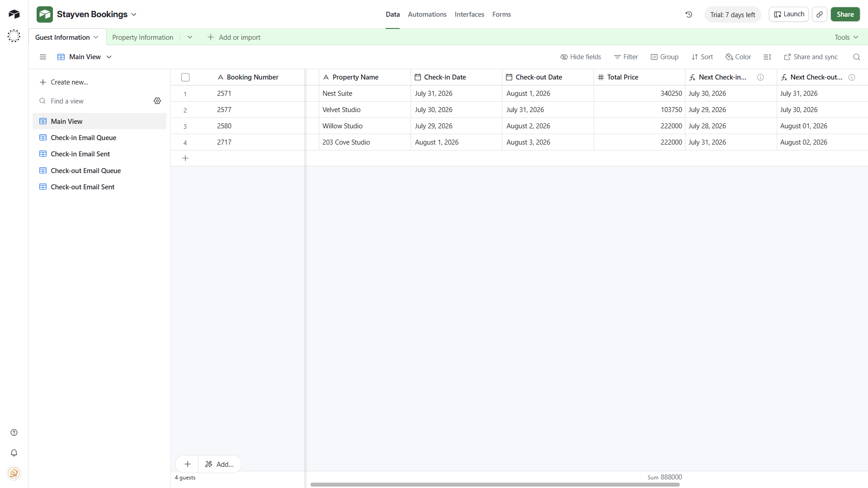
Task: Open the base history clock icon
Action: click(x=689, y=14)
